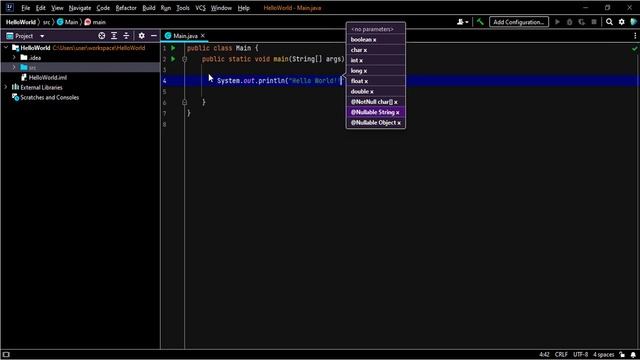Open the Navigate menu
The width and height of the screenshot is (640, 360).
click(80, 8)
